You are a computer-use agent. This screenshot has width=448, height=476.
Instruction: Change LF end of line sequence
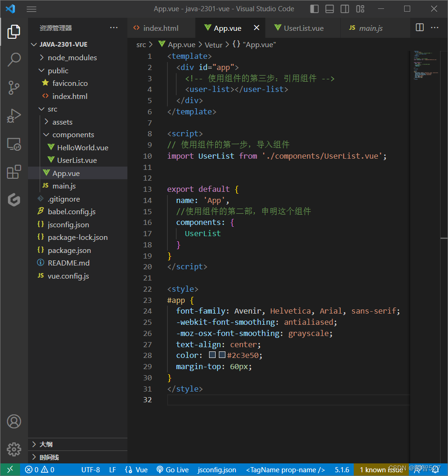tap(112, 469)
